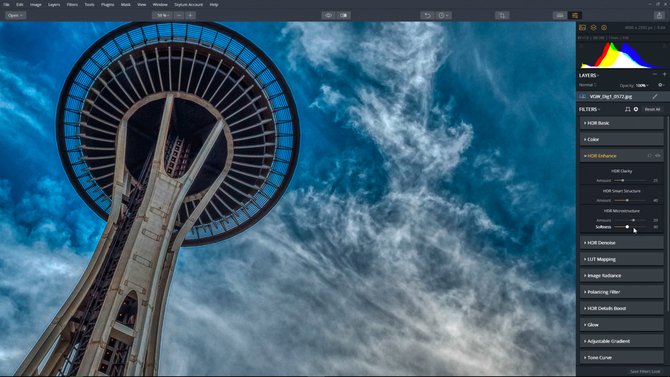Open the History clock dropdown
This screenshot has height=377, width=670.
click(443, 15)
